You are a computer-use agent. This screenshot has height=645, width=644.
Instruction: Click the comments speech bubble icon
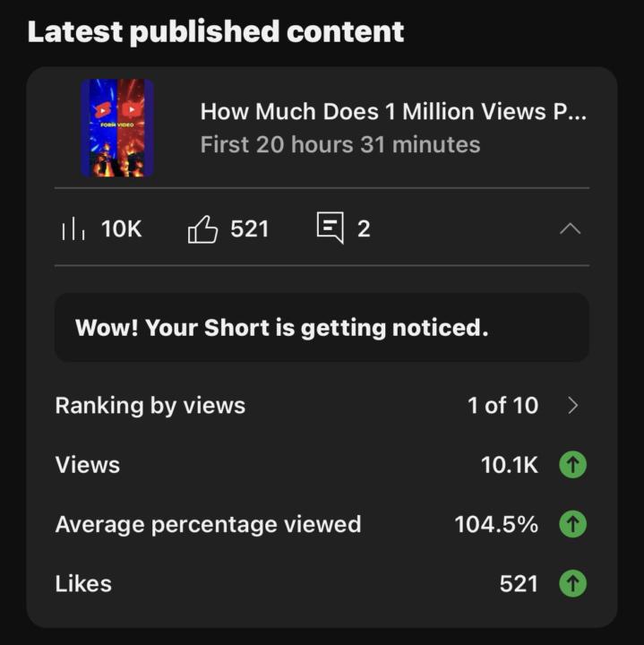330,228
